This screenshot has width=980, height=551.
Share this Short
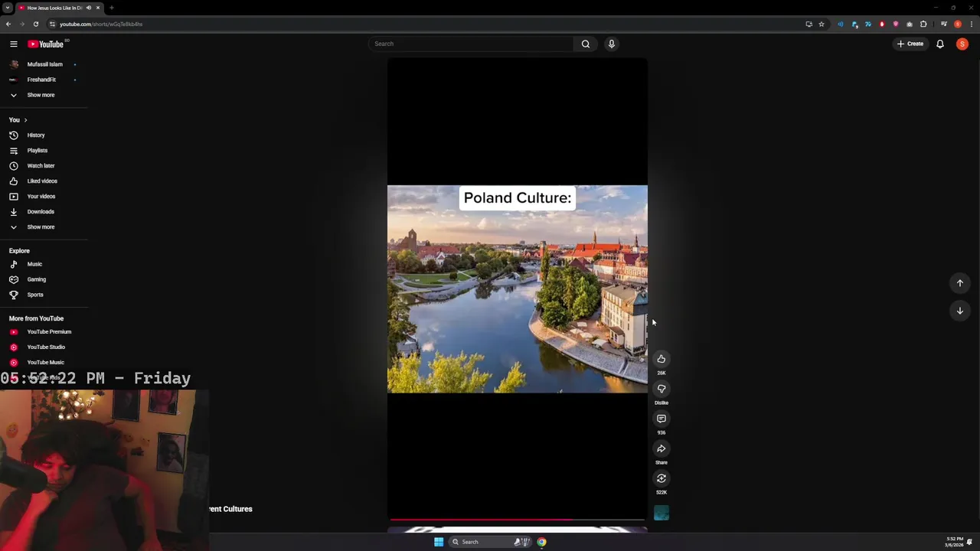[661, 448]
